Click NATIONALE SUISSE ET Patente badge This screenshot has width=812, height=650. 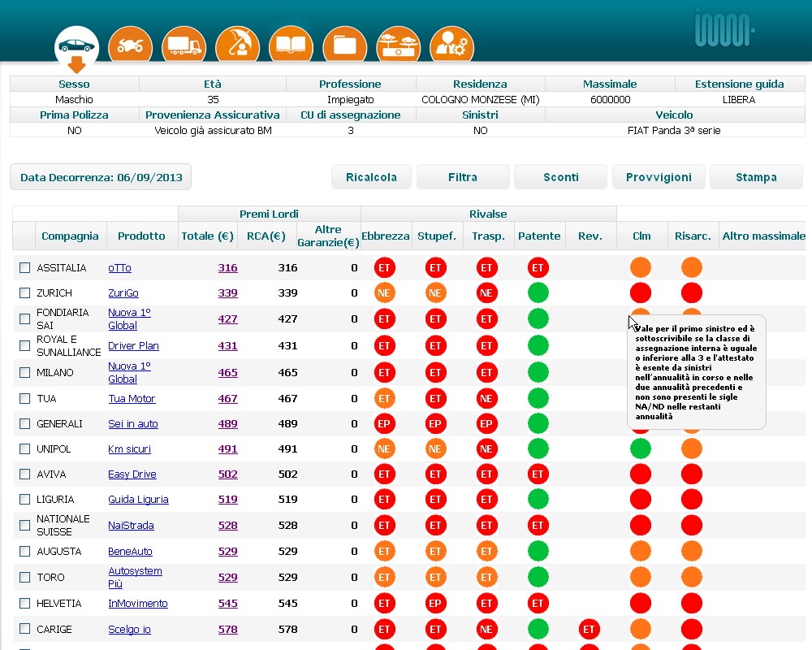point(538,525)
